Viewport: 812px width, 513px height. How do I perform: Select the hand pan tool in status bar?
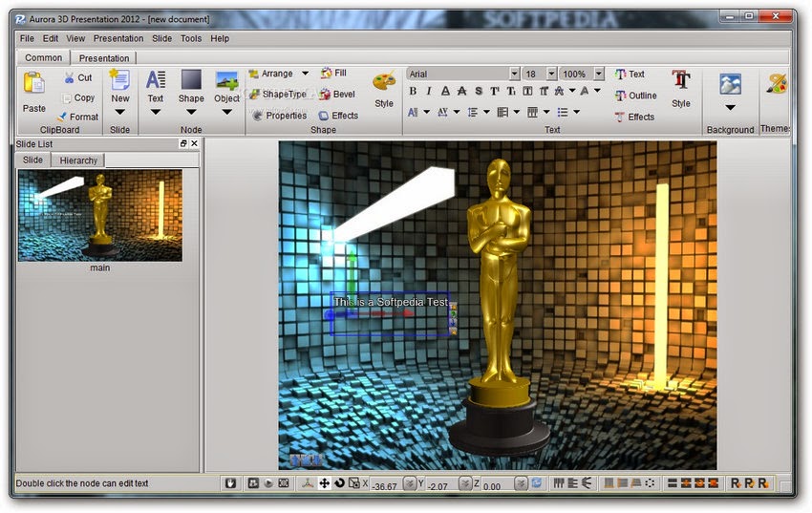click(230, 483)
